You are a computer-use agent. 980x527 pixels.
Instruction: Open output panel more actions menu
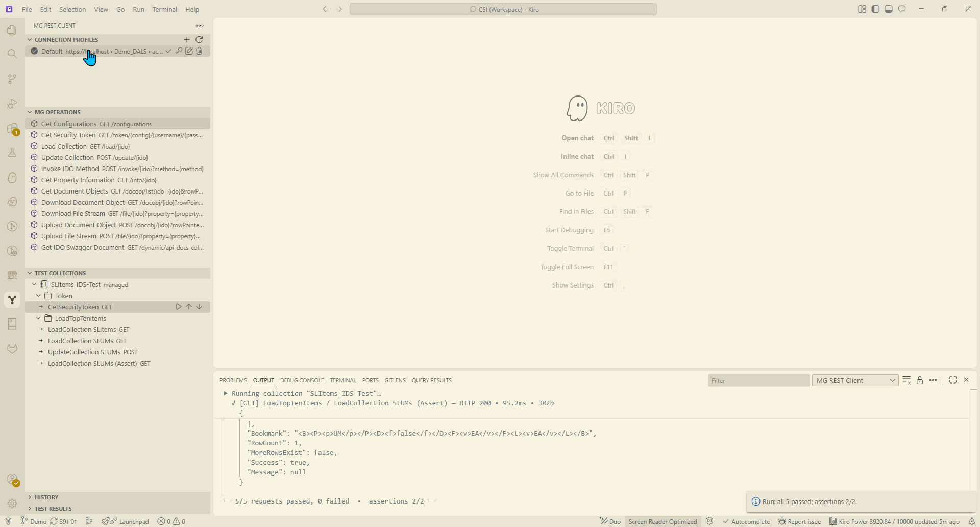click(x=933, y=380)
